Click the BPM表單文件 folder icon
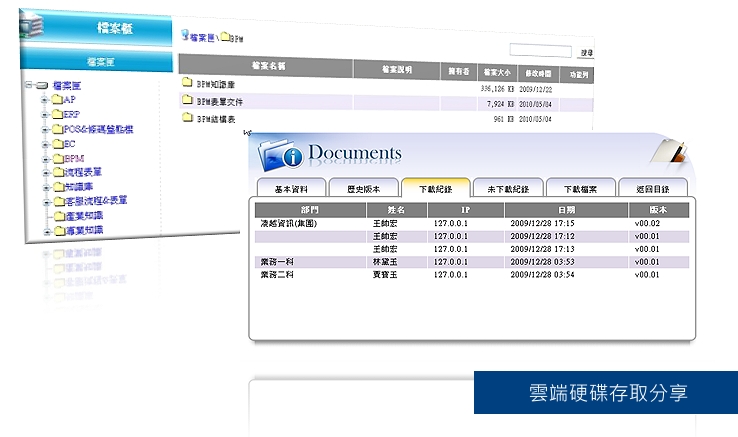738x437 pixels. 186,102
